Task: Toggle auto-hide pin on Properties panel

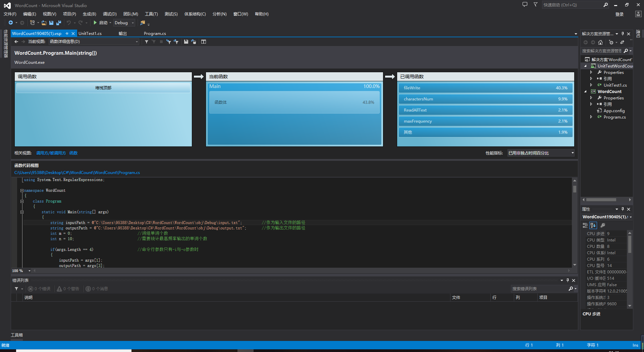Action: click(623, 209)
